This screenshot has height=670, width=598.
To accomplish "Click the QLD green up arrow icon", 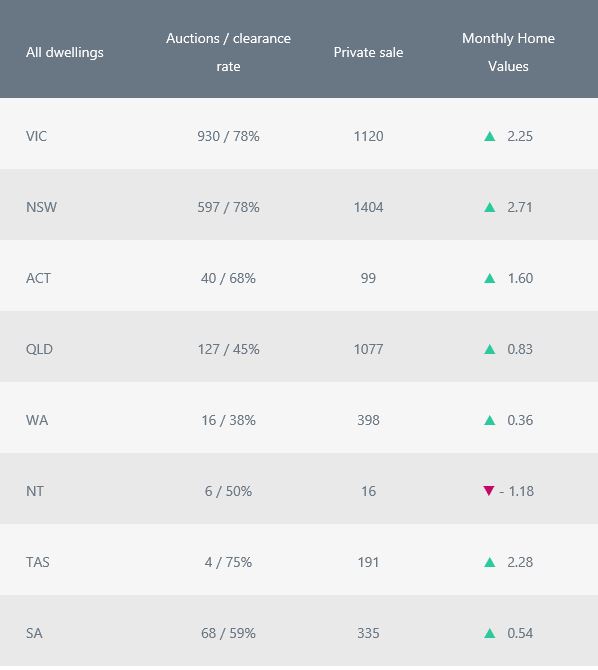I will [489, 349].
